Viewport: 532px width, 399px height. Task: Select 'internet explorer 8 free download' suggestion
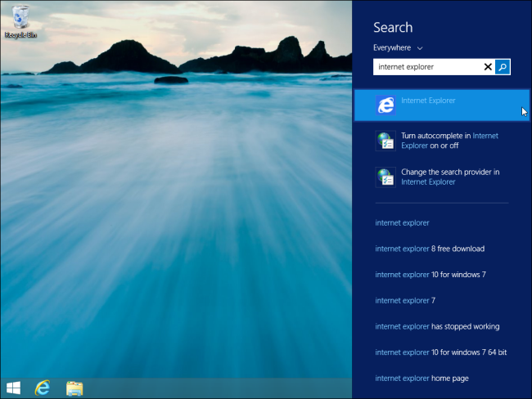pyautogui.click(x=430, y=249)
